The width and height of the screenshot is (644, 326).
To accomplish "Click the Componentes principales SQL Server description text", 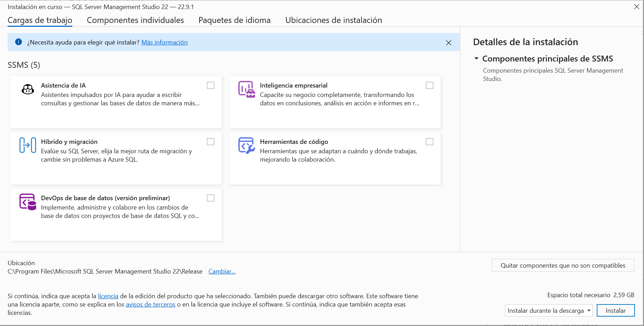I will tap(553, 75).
